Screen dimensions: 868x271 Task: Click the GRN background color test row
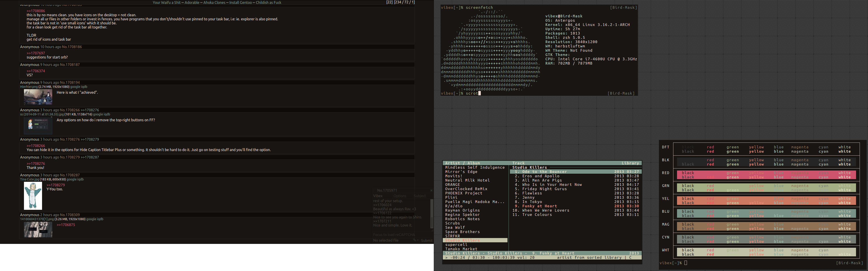[766, 188]
